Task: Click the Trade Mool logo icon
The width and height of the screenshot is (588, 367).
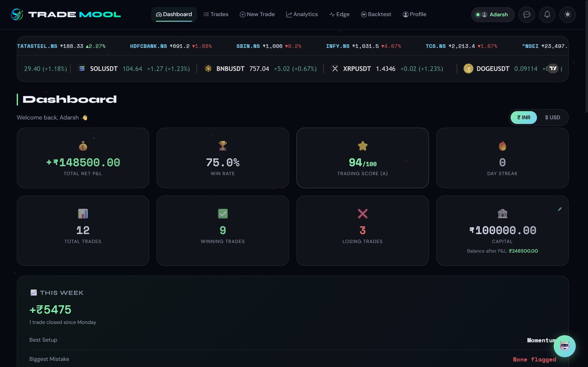Action: (17, 14)
